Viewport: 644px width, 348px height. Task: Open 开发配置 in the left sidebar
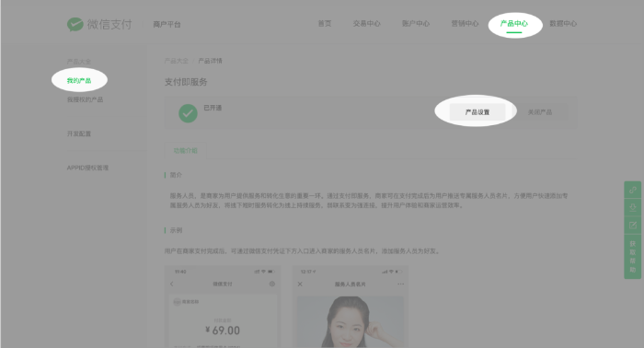point(79,133)
